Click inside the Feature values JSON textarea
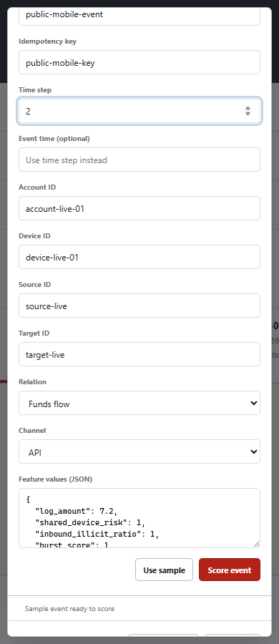Screen dimensions: 279x644 (x=139, y=518)
